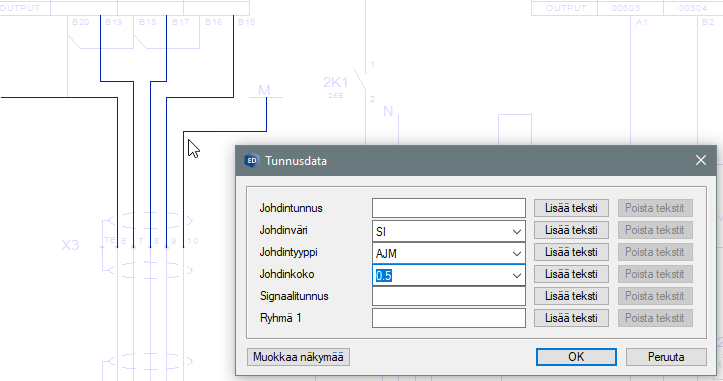Open the Johdinväri dropdown arrow
The width and height of the screenshot is (723, 381).
516,231
